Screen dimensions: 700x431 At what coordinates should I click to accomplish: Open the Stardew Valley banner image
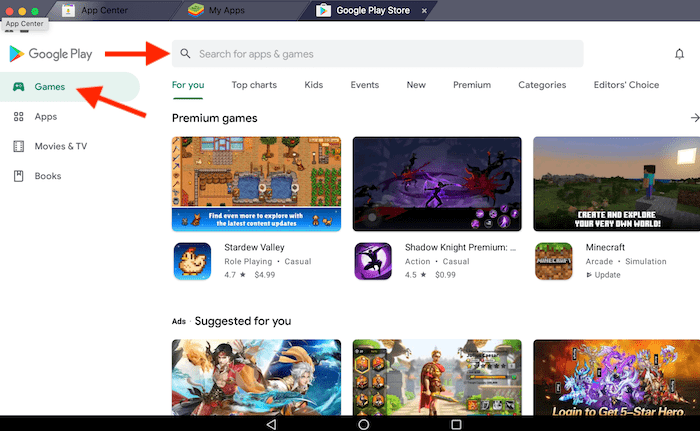[x=256, y=184]
